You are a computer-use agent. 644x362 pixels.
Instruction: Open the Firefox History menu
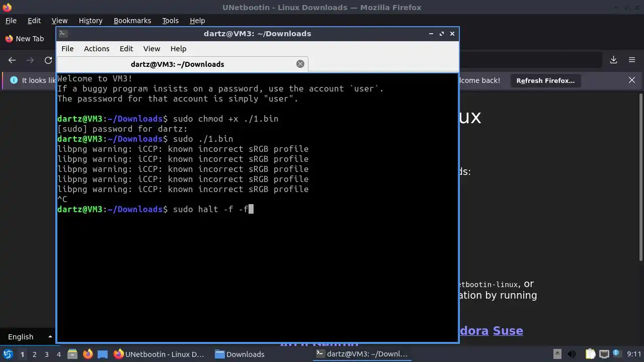[x=91, y=21]
